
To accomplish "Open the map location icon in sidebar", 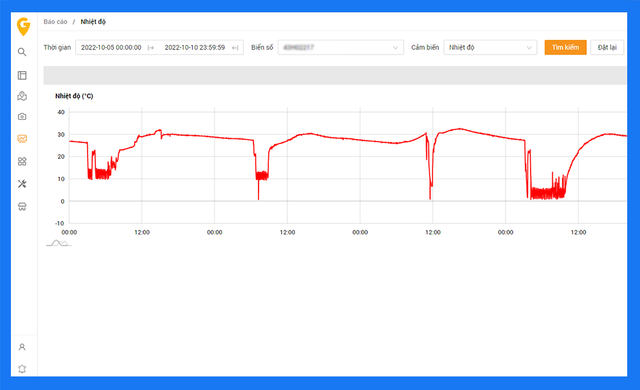I will (22, 96).
